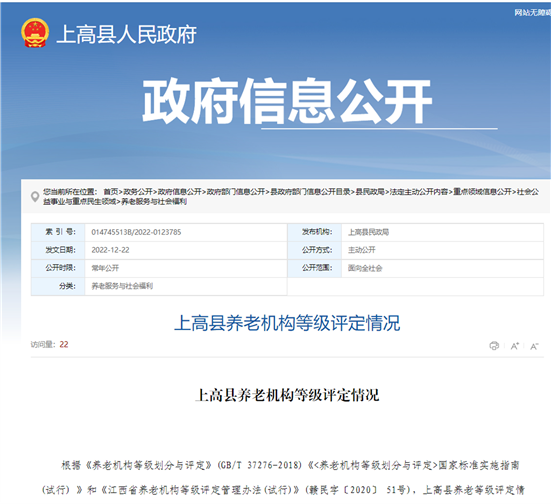Open 政务公开 breadcrumb link
Viewport: 551px width, 504px height.
tap(138, 192)
